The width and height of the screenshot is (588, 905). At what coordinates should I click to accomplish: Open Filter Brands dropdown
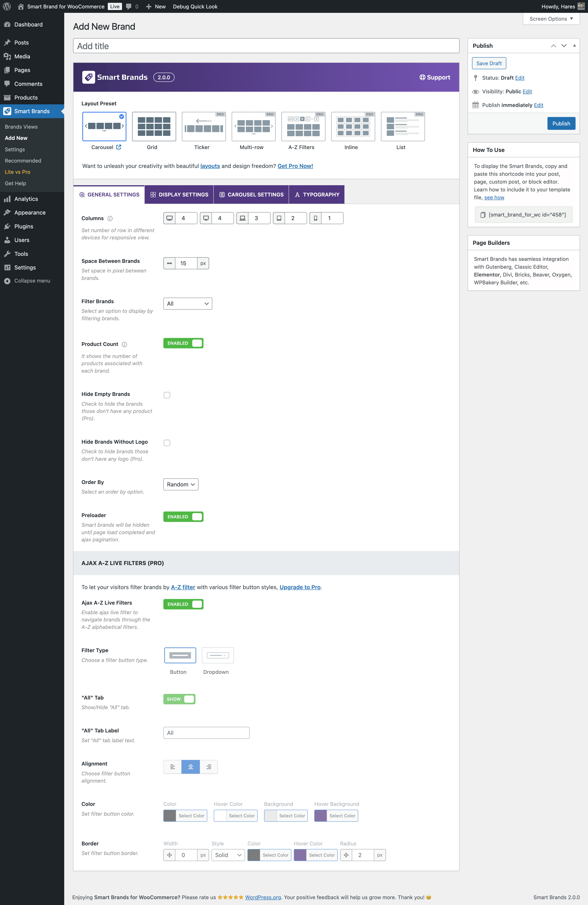(187, 304)
